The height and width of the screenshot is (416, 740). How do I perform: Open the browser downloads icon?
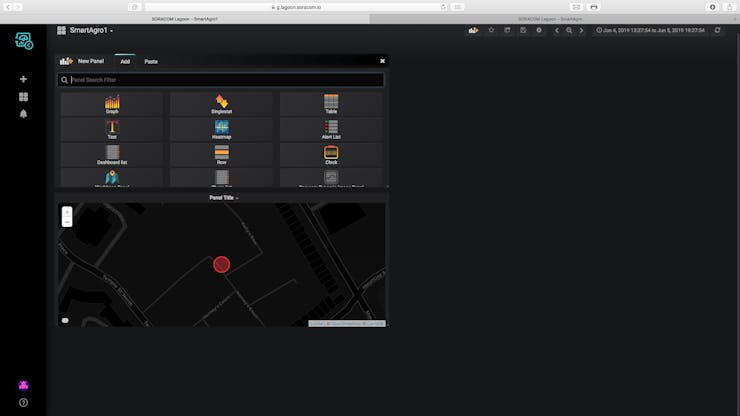(713, 7)
